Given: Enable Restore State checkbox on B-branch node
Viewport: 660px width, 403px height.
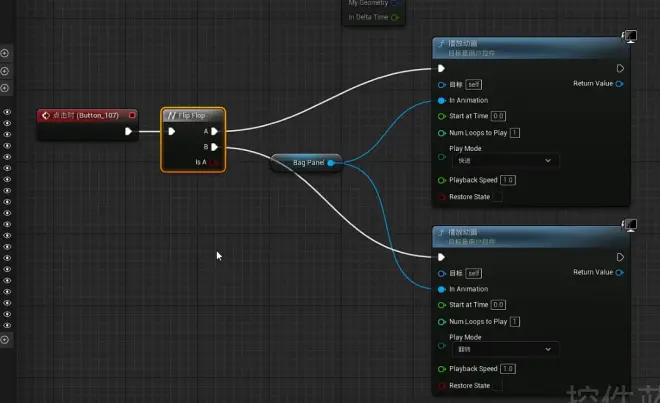Looking at the screenshot, I should coord(497,385).
